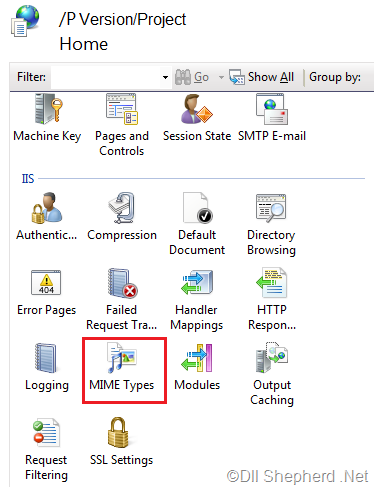Click the 'Directory Browsing' label text
Image resolution: width=374 pixels, height=487 pixels.
(x=271, y=242)
